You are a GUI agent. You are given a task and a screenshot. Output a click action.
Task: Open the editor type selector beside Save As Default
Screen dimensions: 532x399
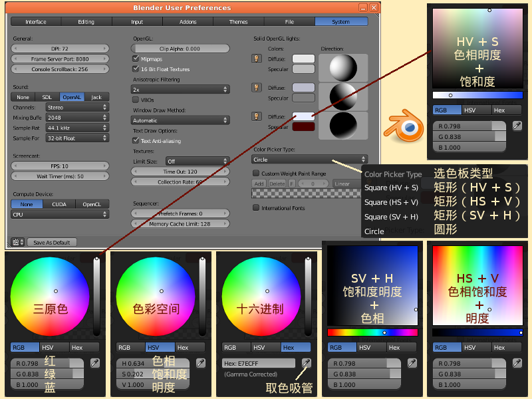coord(18,242)
